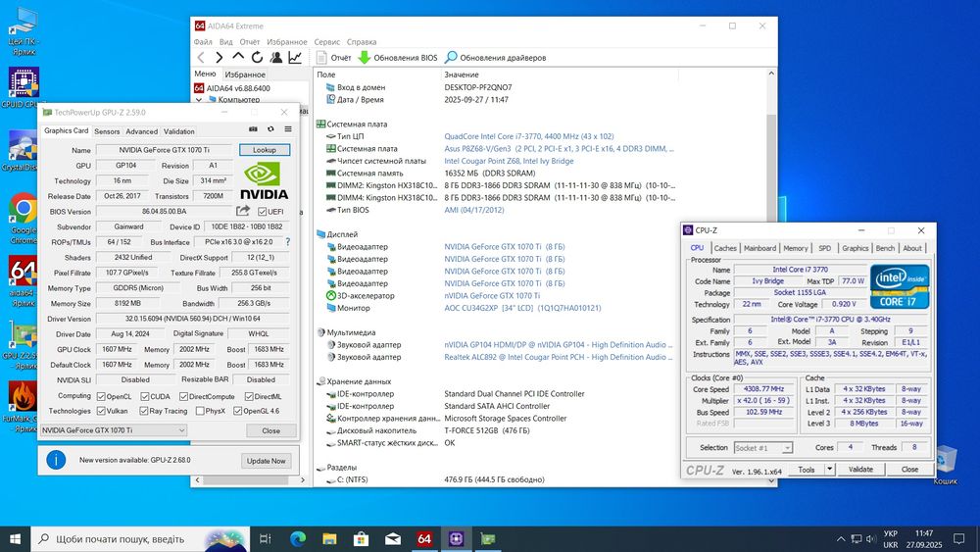Toggle DirectML checkbox
The image size is (980, 552).
point(249,396)
